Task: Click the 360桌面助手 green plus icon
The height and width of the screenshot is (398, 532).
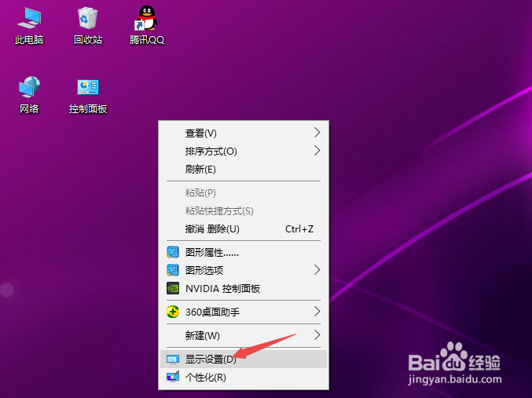Action: tap(173, 312)
